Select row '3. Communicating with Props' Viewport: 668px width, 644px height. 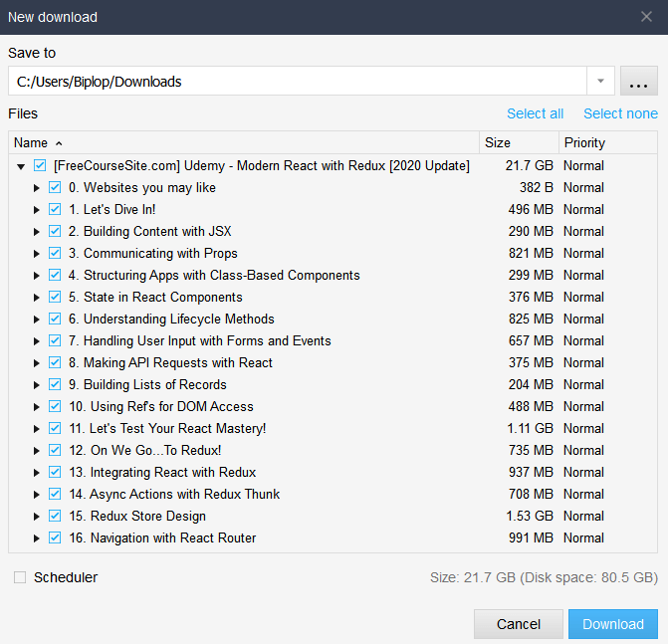coord(333,253)
